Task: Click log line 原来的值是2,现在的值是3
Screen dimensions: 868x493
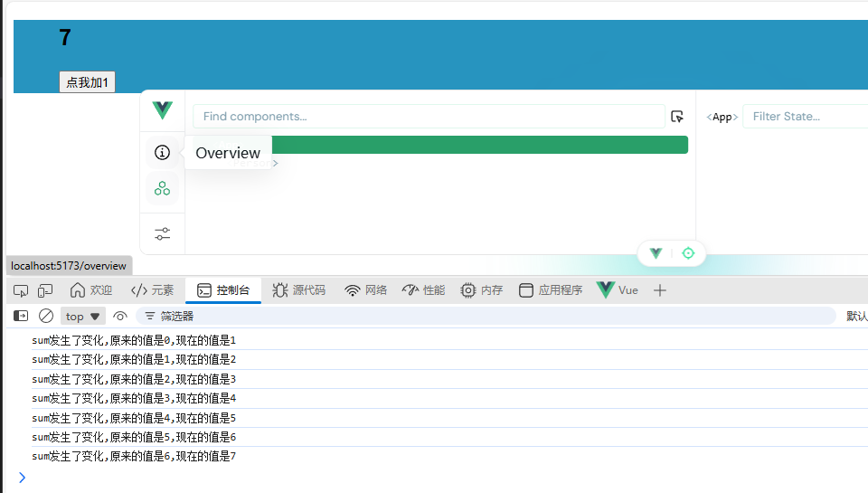Action: click(x=134, y=379)
